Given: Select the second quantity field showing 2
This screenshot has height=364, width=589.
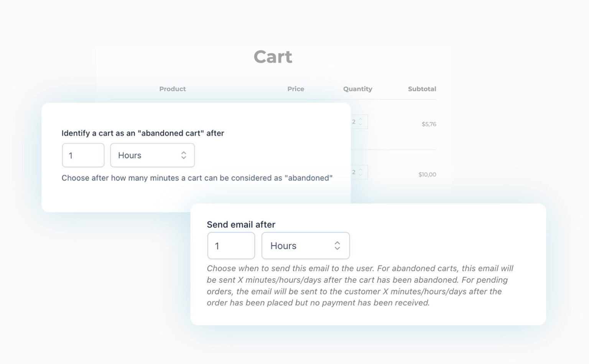Looking at the screenshot, I should [x=354, y=172].
